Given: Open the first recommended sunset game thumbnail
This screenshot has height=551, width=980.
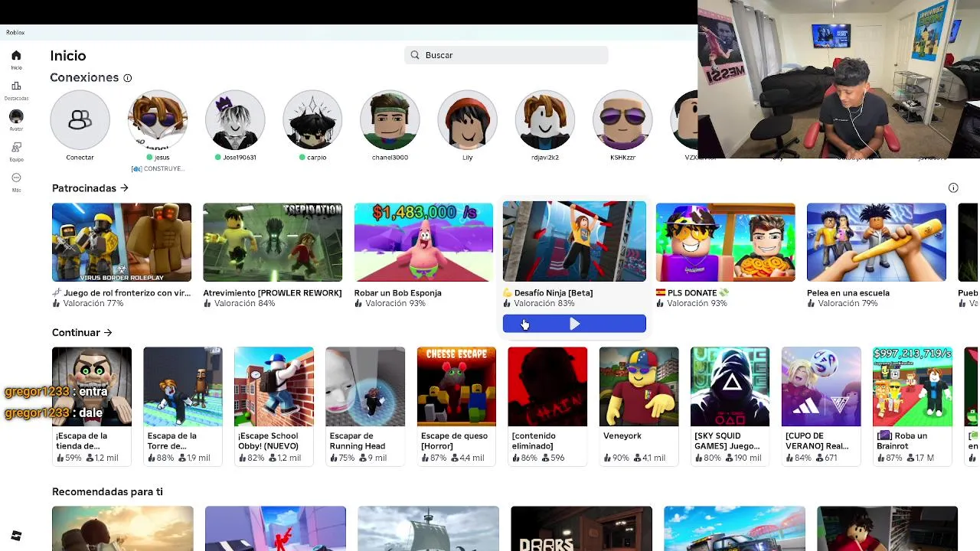Looking at the screenshot, I should [x=122, y=529].
